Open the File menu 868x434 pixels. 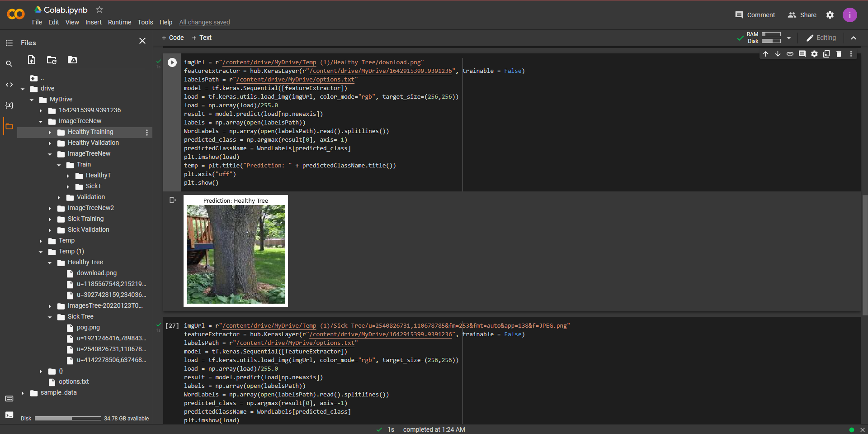(37, 22)
